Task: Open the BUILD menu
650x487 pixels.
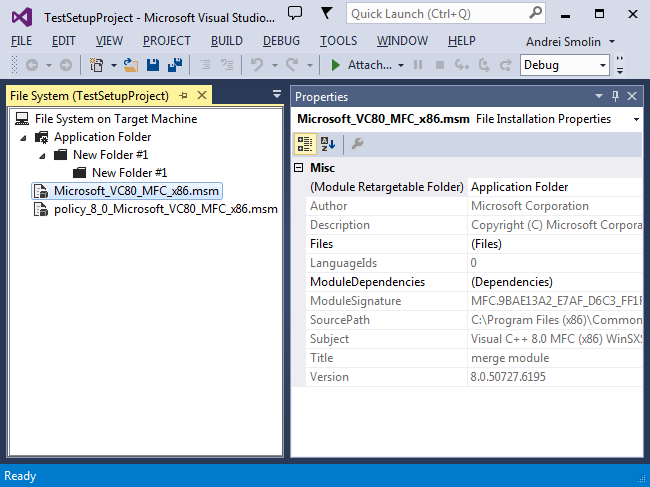Action: [227, 41]
